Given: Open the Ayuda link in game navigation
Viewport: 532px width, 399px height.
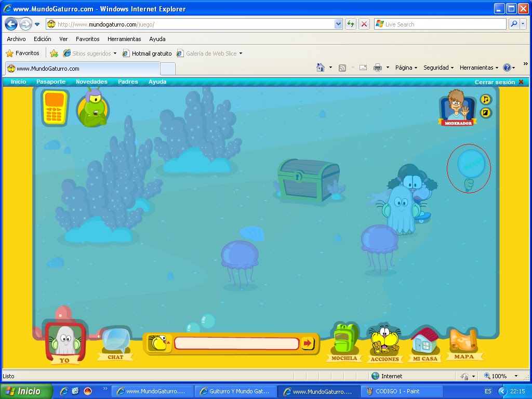Looking at the screenshot, I should [157, 82].
